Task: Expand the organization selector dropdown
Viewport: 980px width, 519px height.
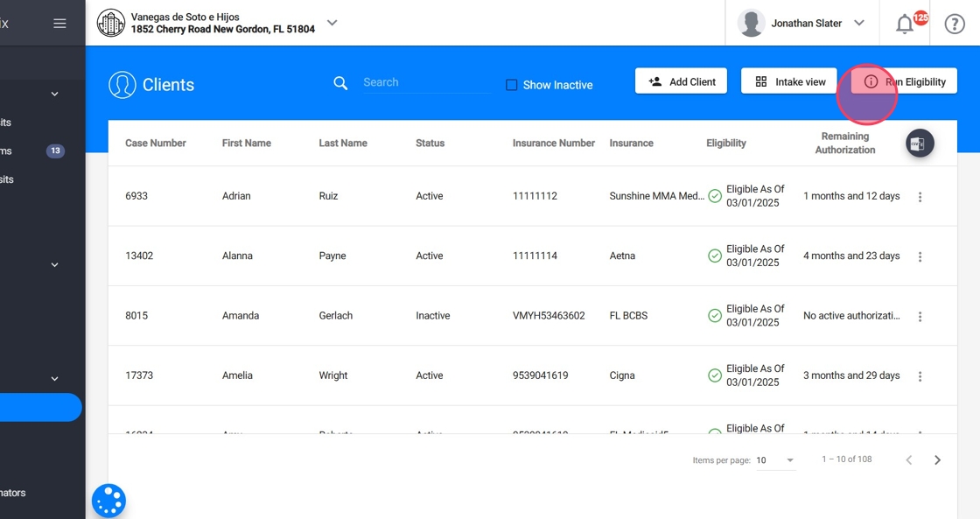Action: pos(332,23)
